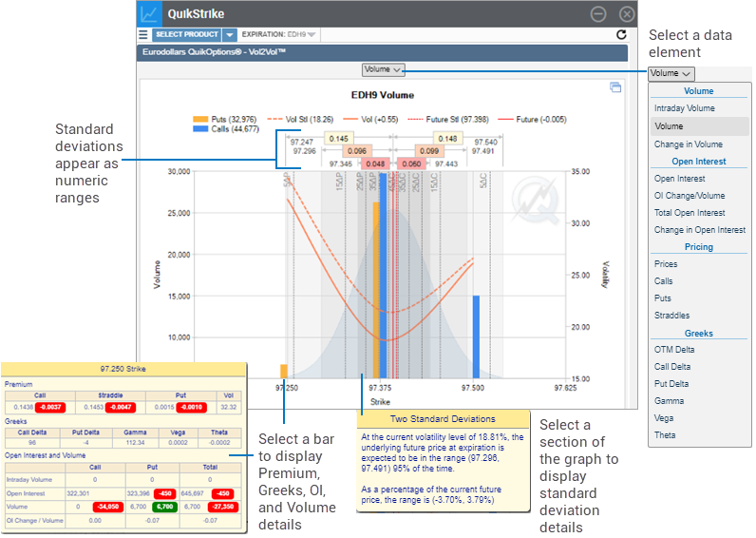Open the Volume data element dropdown in chart
This screenshot has height=538, width=756.
[x=384, y=69]
